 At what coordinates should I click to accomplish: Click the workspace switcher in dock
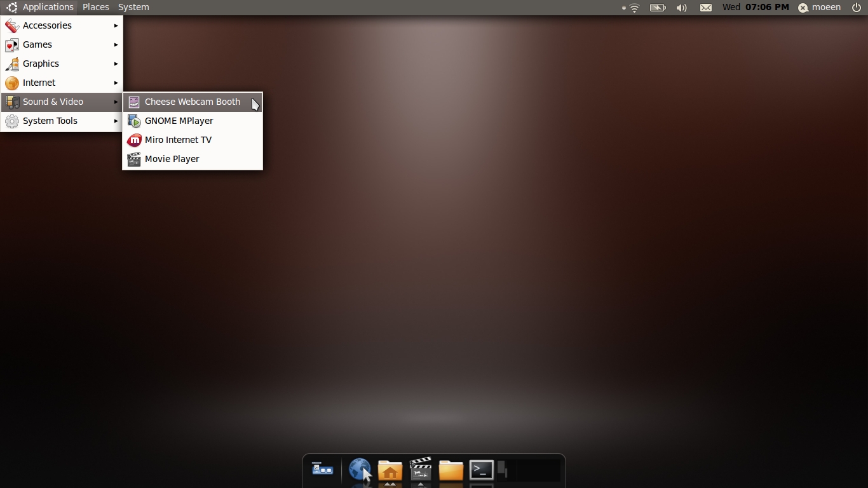[x=529, y=470]
